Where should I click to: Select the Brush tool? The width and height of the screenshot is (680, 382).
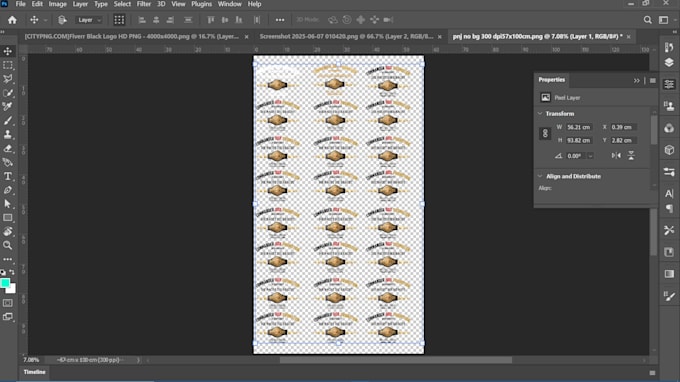pyautogui.click(x=8, y=121)
